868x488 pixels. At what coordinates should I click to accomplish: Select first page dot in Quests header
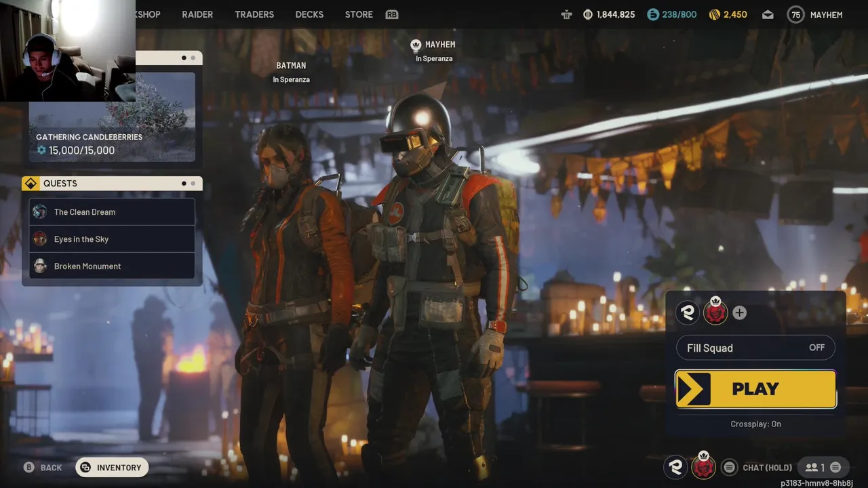[184, 184]
